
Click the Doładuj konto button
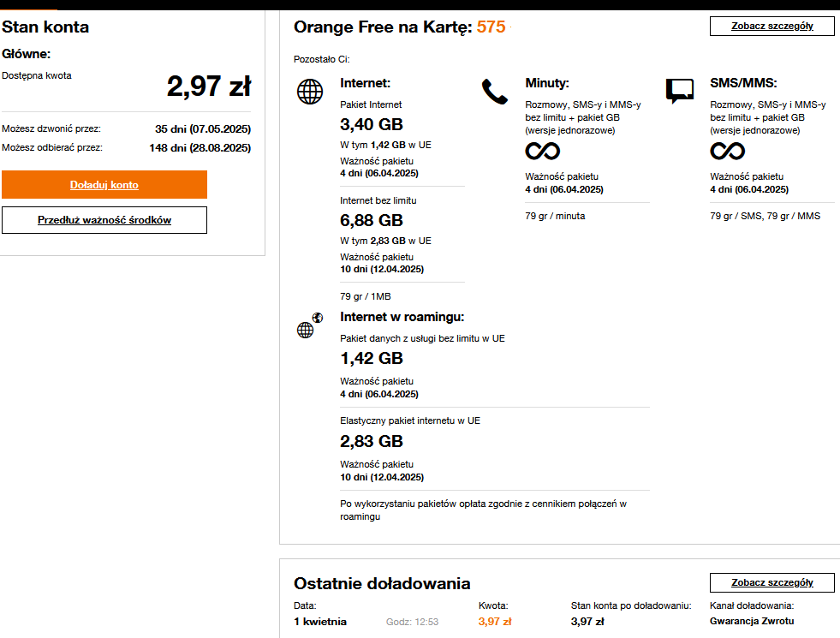pyautogui.click(x=104, y=185)
